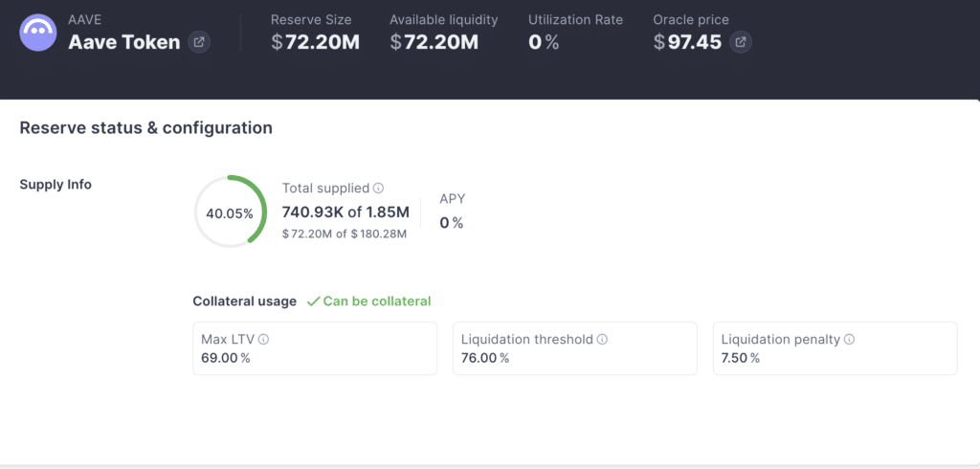
Task: Click the Available liquidity $72.20M value
Action: 434,42
